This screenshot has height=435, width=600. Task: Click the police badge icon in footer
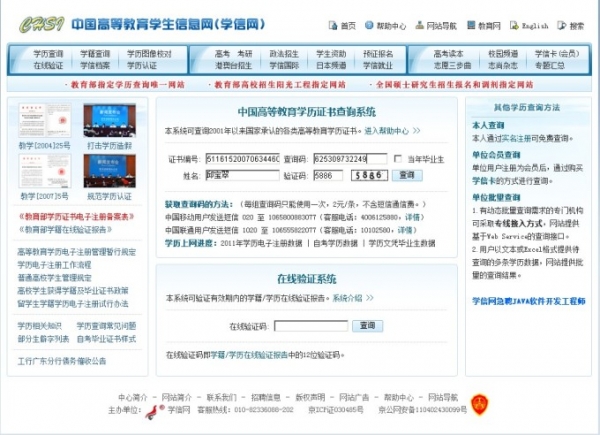[x=479, y=405]
